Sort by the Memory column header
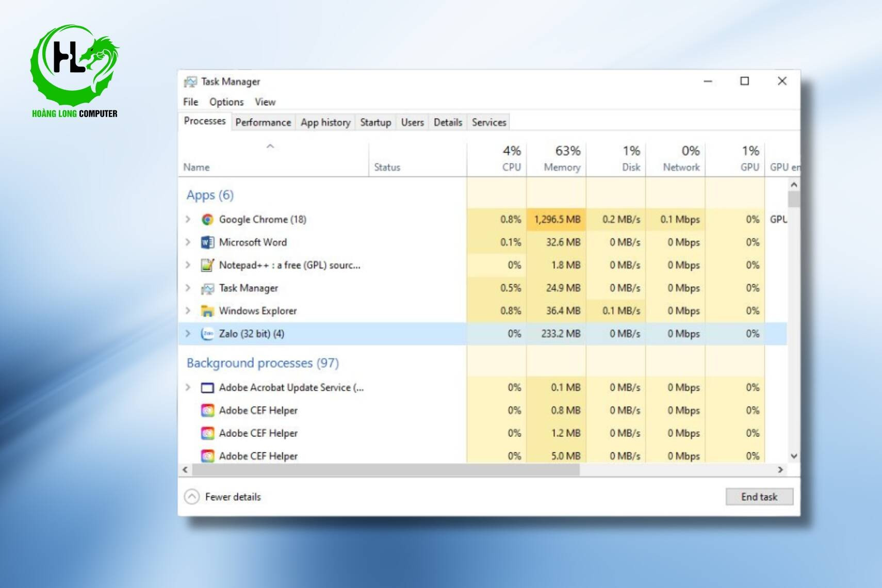Screen dimensions: 882x588 tap(556, 158)
